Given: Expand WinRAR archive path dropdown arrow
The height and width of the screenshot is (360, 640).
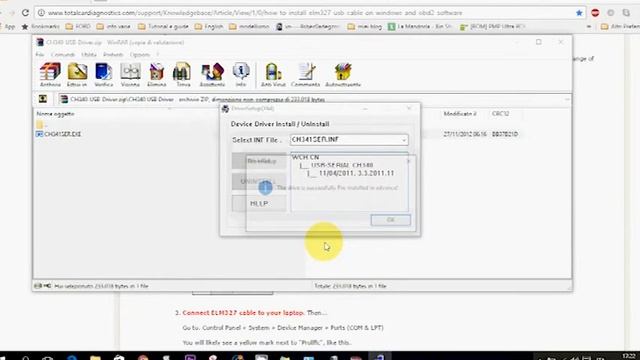Looking at the screenshot, I should point(567,99).
